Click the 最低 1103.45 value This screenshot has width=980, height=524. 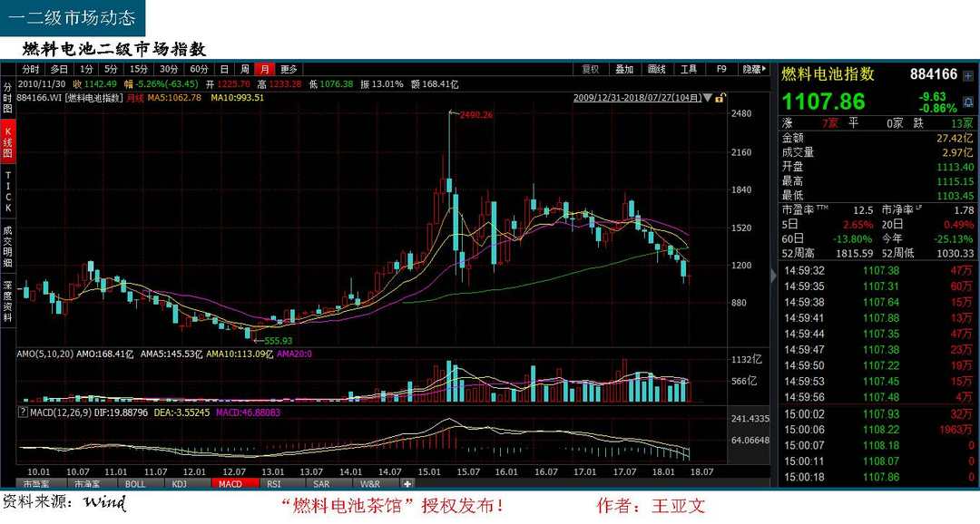pos(955,196)
